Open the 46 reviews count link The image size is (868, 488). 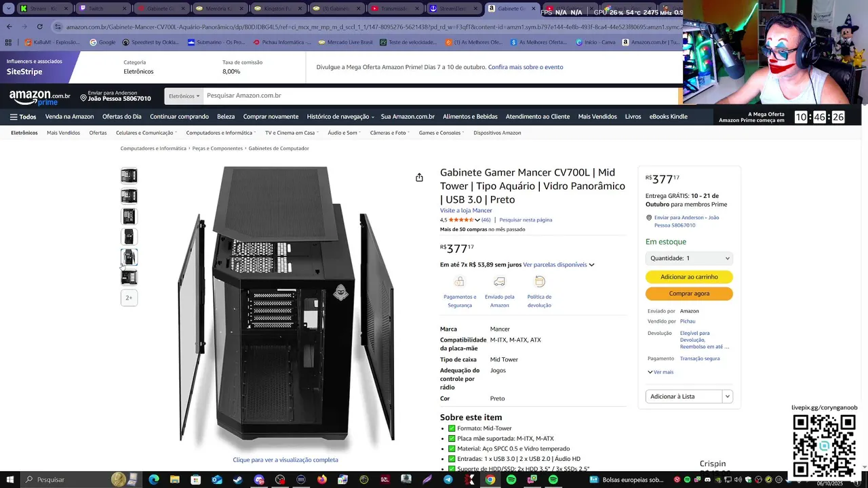(486, 220)
